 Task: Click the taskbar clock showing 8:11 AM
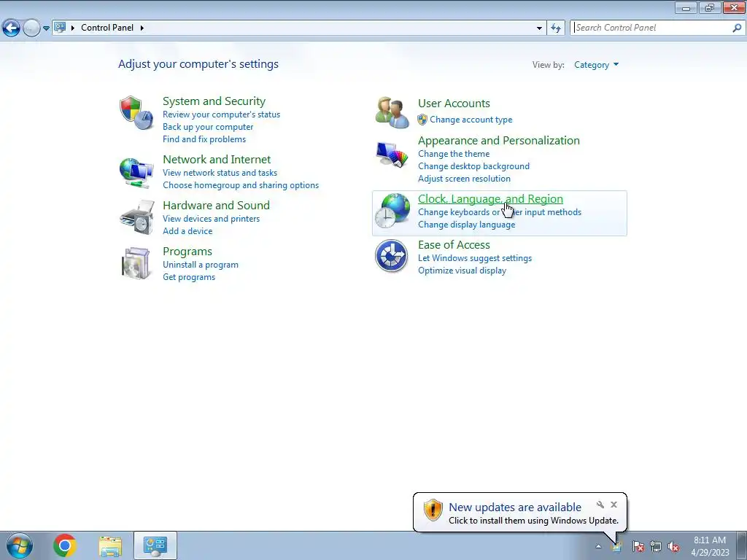click(710, 546)
